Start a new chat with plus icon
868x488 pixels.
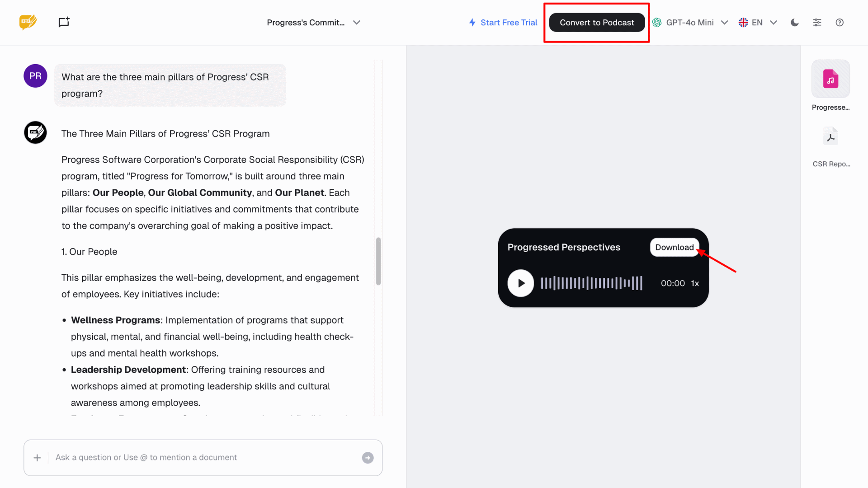[x=64, y=22]
